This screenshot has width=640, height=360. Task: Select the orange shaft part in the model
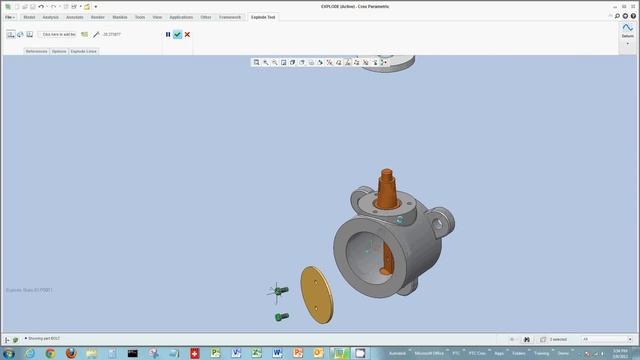(x=386, y=190)
